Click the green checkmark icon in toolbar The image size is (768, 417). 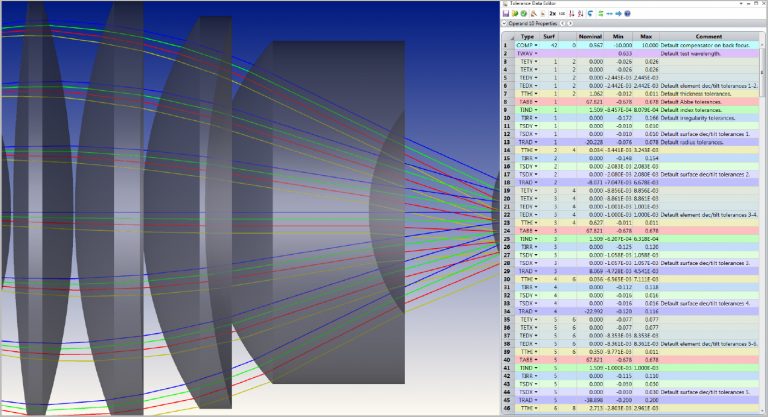coord(524,14)
